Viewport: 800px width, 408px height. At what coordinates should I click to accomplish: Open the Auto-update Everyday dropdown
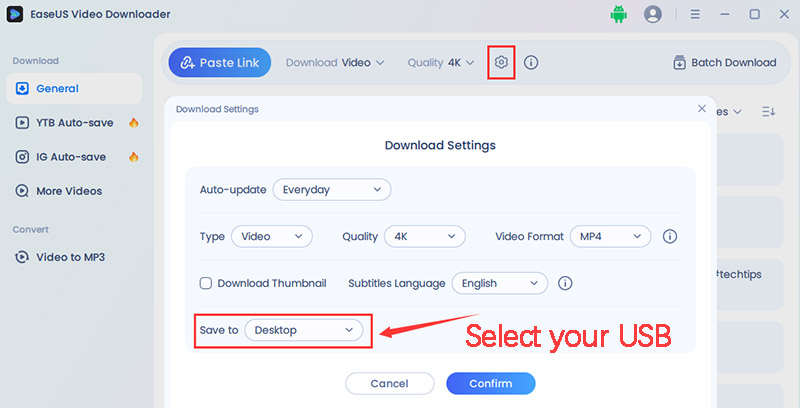click(x=332, y=190)
